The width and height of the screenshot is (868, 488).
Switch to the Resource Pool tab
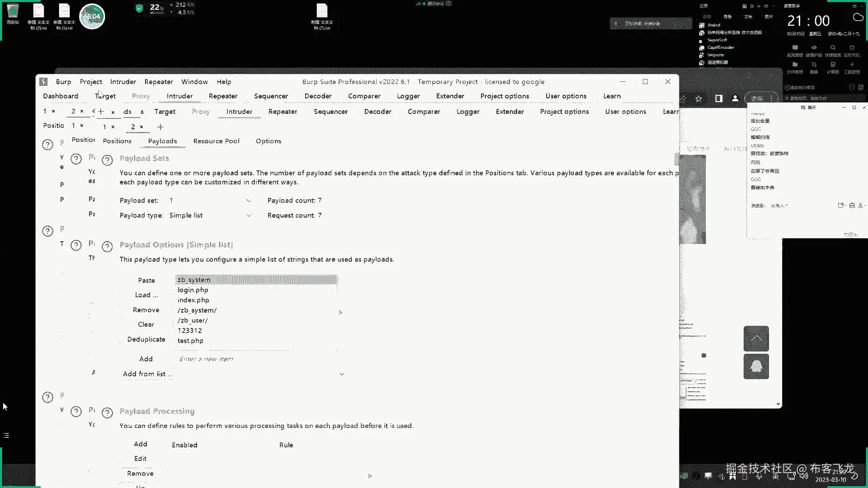click(216, 141)
